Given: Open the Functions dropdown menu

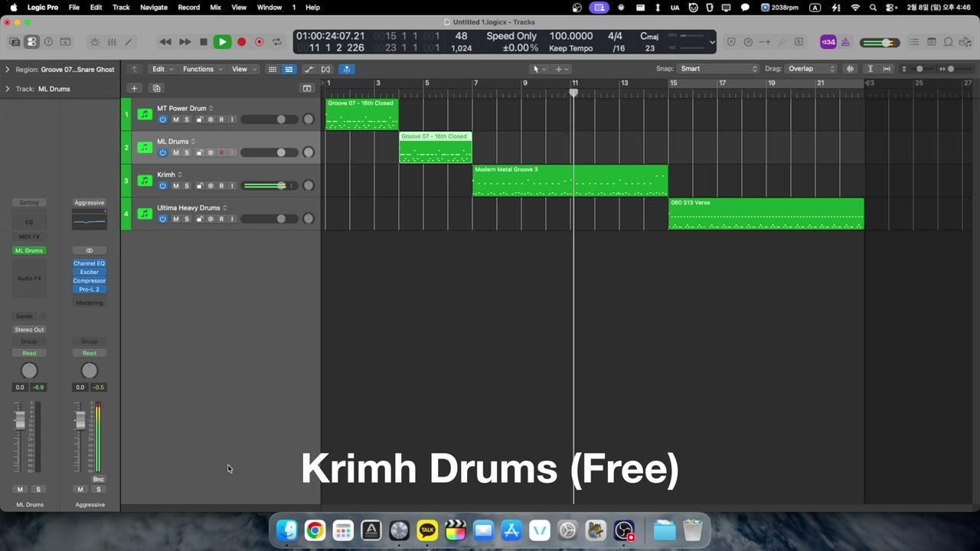Looking at the screenshot, I should tap(202, 69).
